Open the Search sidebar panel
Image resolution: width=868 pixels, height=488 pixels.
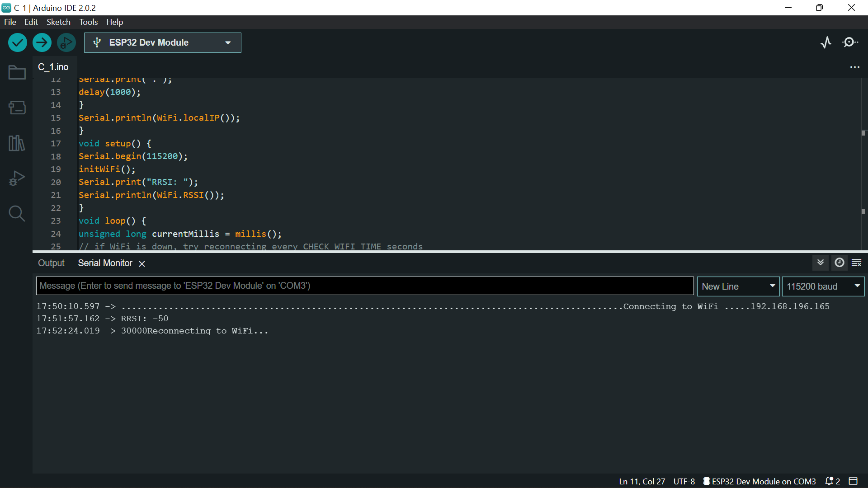16,213
